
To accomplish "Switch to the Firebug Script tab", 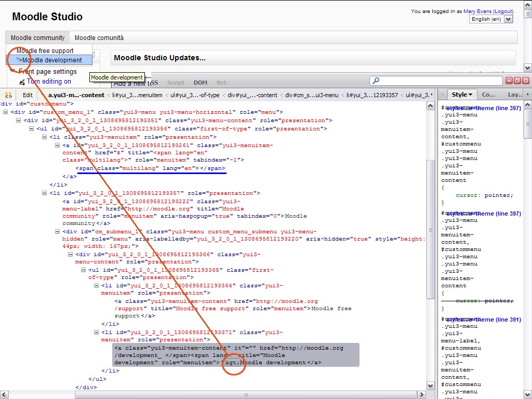I will pos(176,83).
